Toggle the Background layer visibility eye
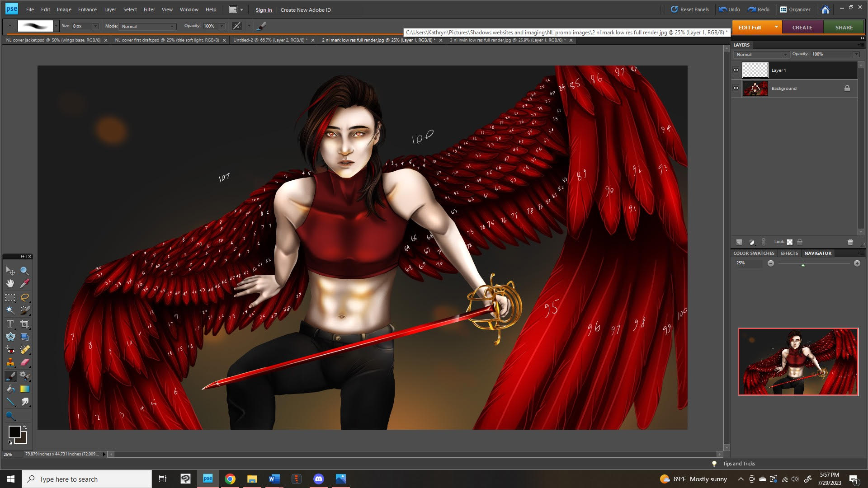Screen dimensions: 868x488 pyautogui.click(x=736, y=88)
